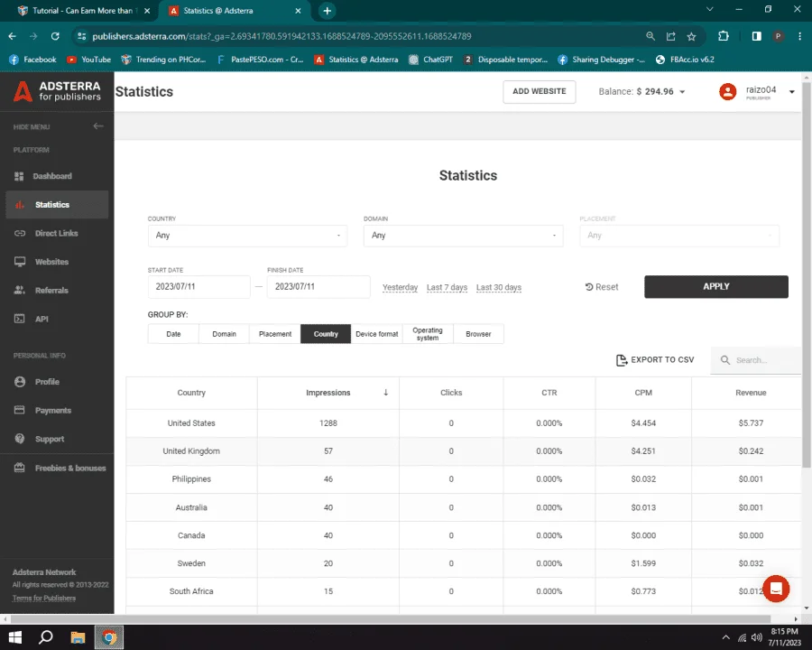Open the red chat support bubble
This screenshot has width=812, height=650.
click(x=775, y=589)
